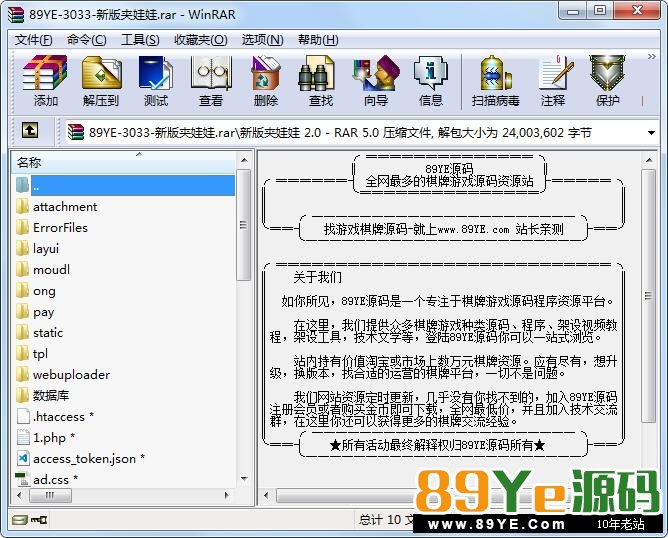Open the 工具(S) menu
Viewport: 668px width, 538px height.
(x=140, y=40)
